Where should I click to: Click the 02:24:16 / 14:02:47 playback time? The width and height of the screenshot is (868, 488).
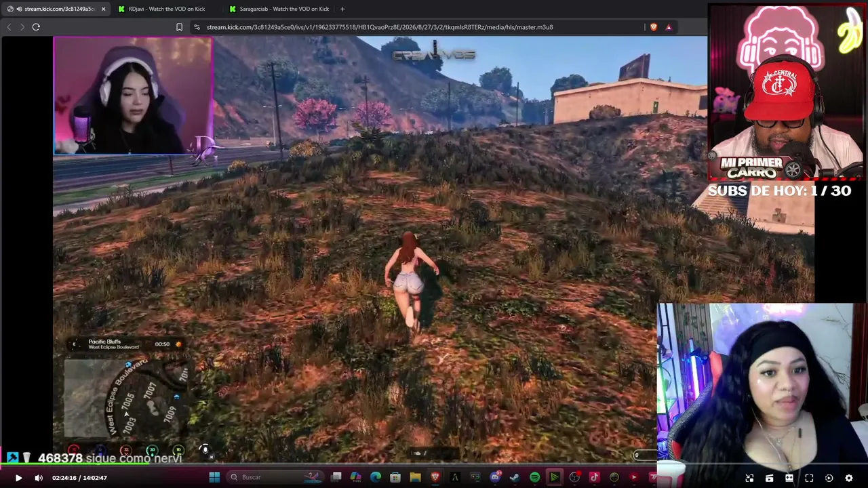pyautogui.click(x=80, y=478)
